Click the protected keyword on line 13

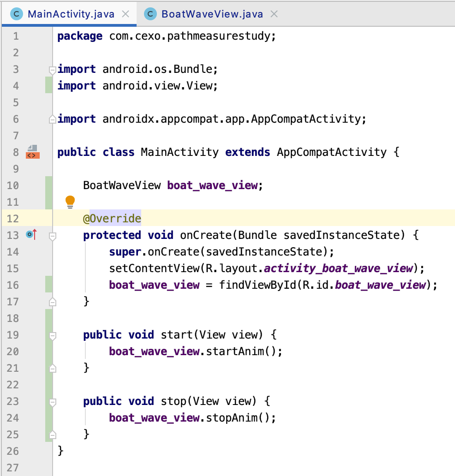pos(112,235)
